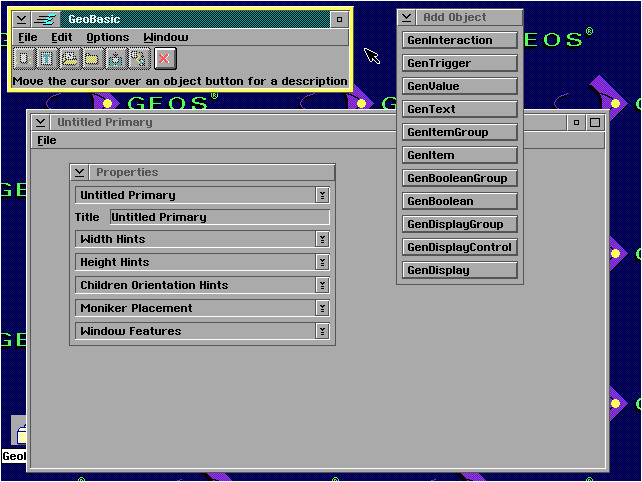Expand the Width Hints dropdown

pyautogui.click(x=203, y=239)
